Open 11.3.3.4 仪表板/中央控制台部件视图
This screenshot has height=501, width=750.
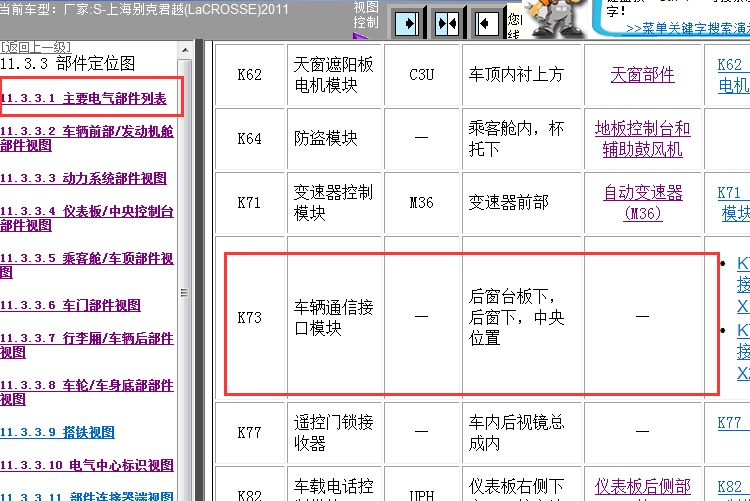[87, 218]
